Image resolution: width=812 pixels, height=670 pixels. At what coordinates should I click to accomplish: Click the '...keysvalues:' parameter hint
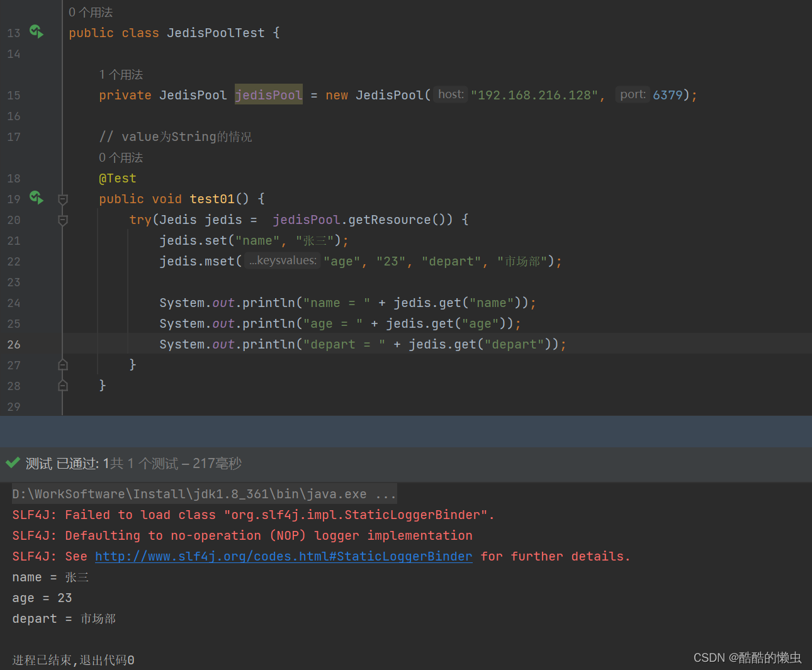pyautogui.click(x=283, y=260)
